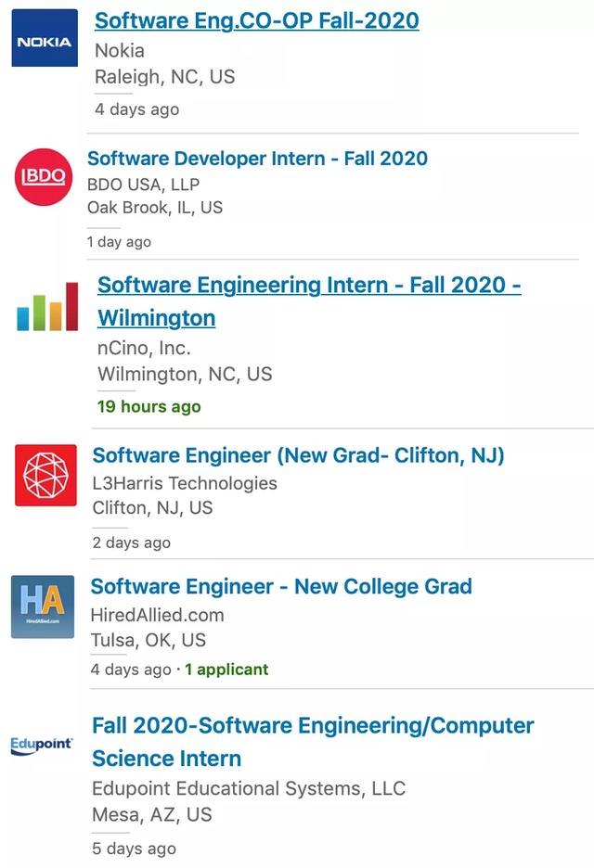Viewport: 594px width, 868px height.
Task: Click the Edupoint company logo
Action: click(x=42, y=744)
